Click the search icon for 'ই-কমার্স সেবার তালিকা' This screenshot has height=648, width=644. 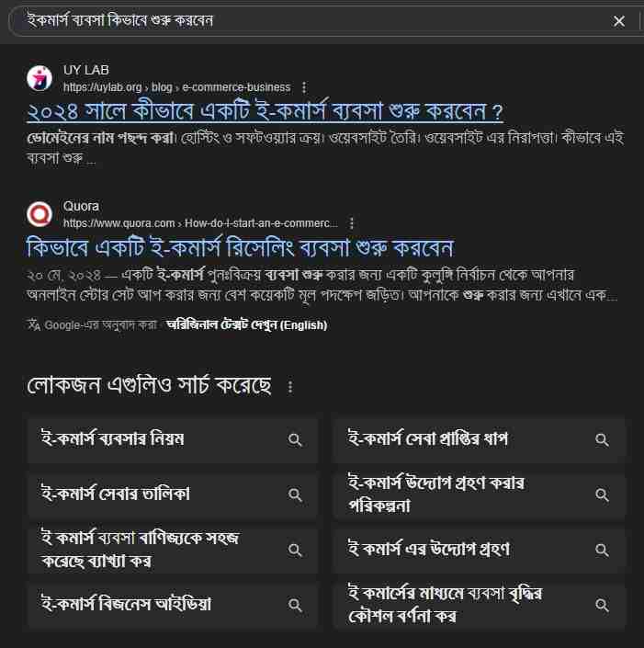point(295,495)
